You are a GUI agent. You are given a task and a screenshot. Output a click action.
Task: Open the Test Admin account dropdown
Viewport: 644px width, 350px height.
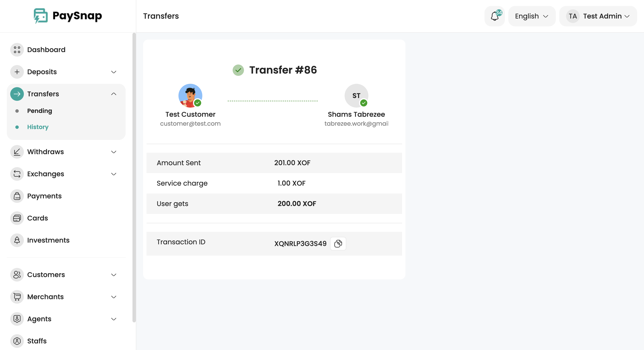point(598,16)
